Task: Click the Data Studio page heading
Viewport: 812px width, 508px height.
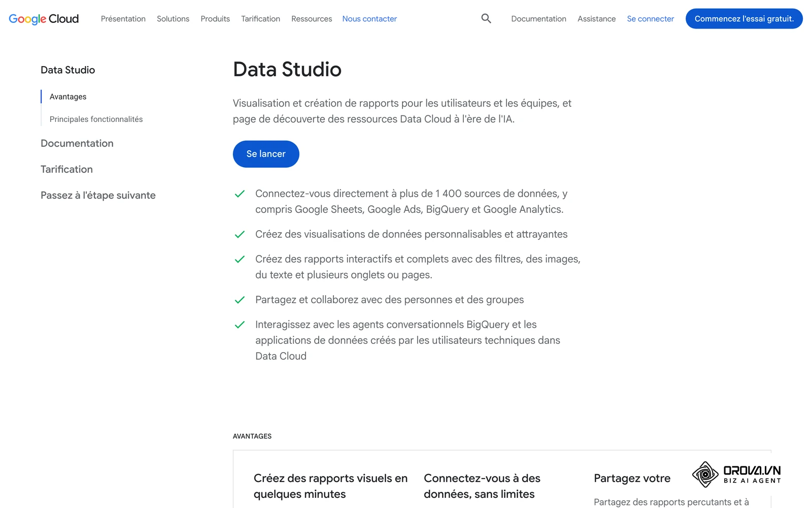Action: pos(287,70)
